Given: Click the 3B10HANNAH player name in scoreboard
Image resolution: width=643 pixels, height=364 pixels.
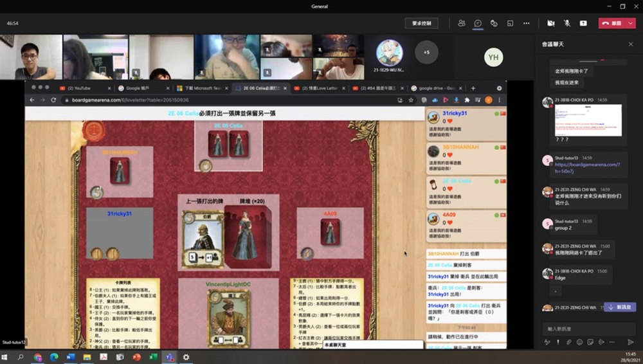Looking at the screenshot, I should [x=460, y=147].
